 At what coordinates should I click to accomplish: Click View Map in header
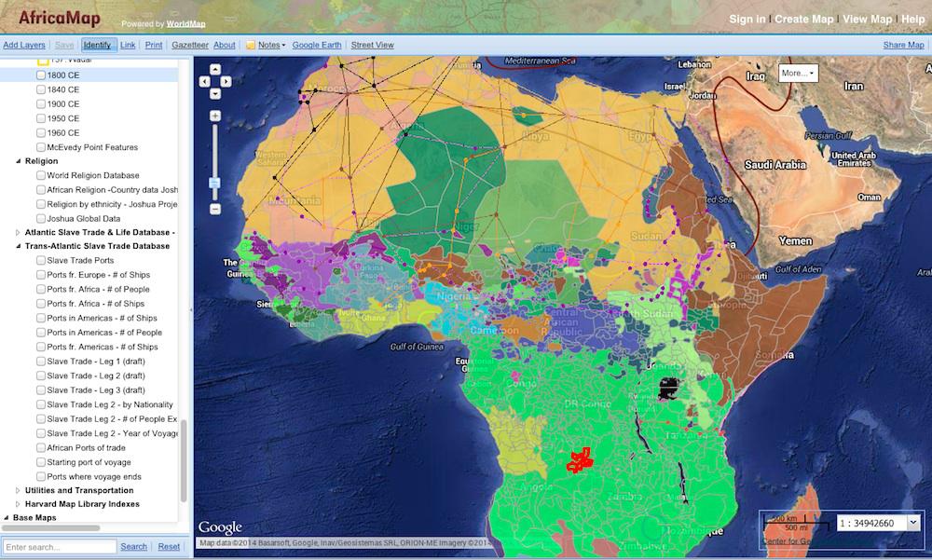[867, 19]
